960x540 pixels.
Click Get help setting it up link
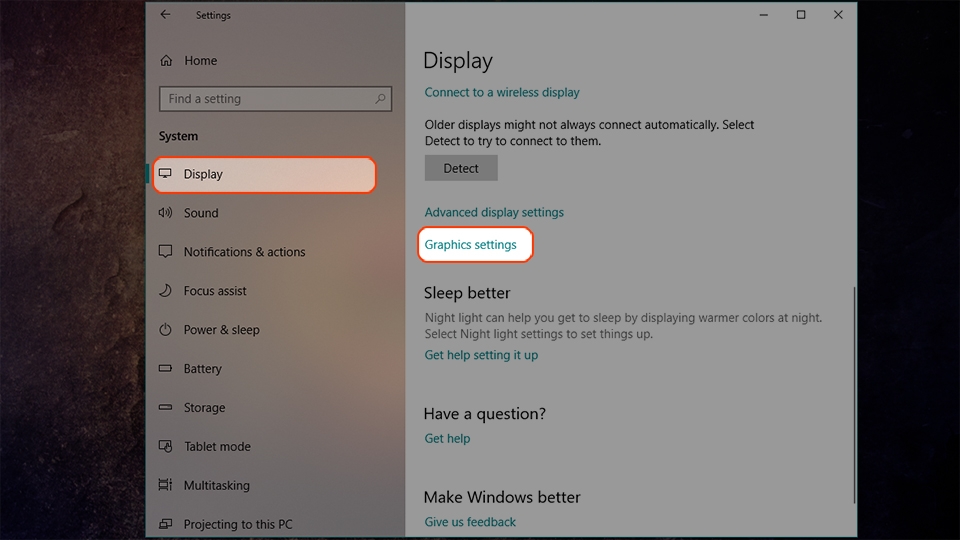point(481,354)
